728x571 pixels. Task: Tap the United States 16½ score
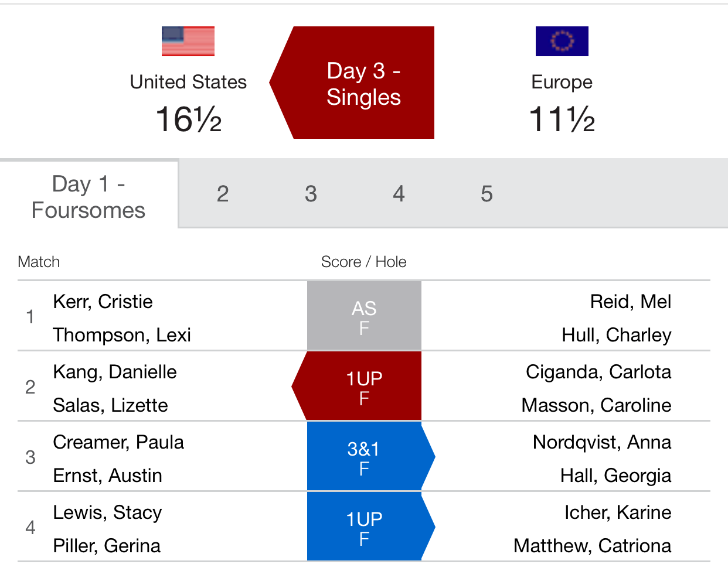[188, 119]
